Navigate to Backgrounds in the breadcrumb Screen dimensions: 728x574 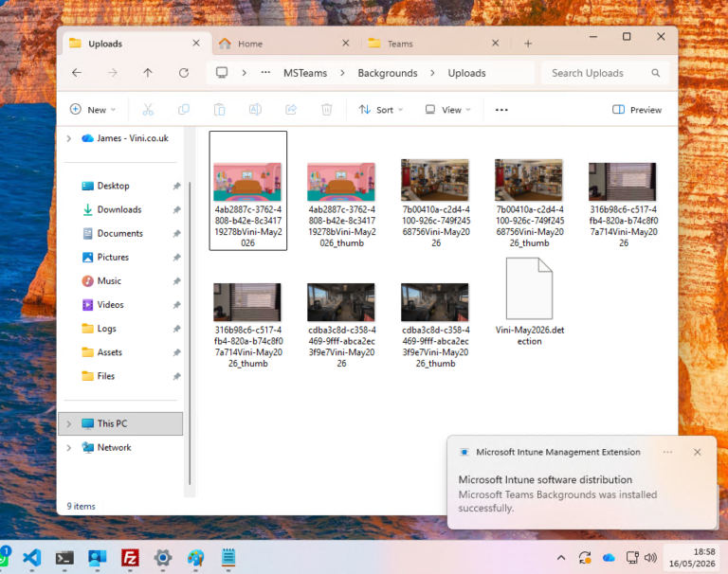coord(388,73)
